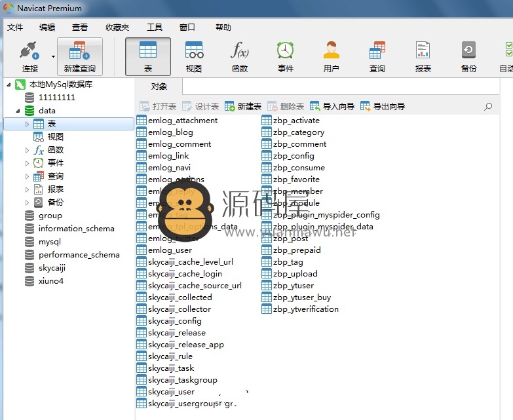The width and height of the screenshot is (513, 420).
Task: Click the search magnifier in object toolbar
Action: tap(488, 106)
